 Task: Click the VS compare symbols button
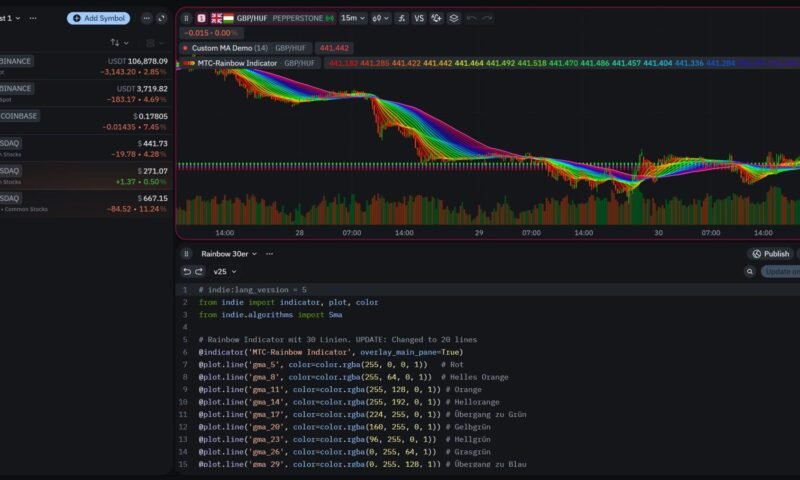[419, 18]
